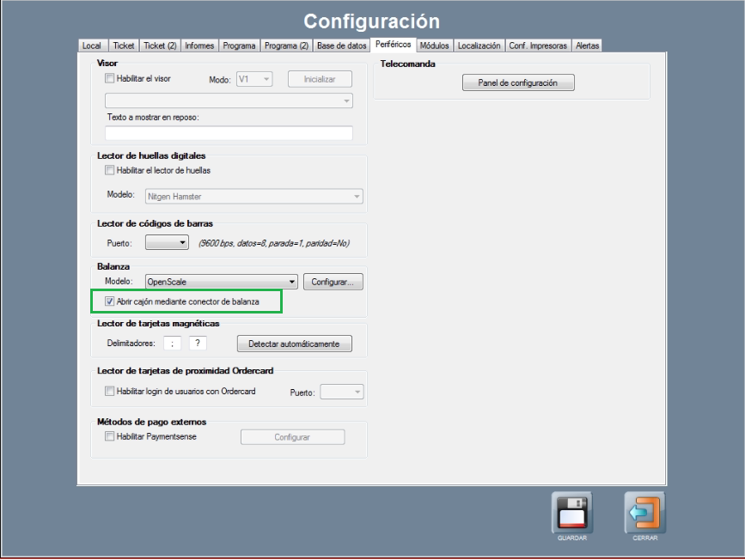The width and height of the screenshot is (745, 560).
Task: Open the Base de datos tab
Action: [x=341, y=46]
